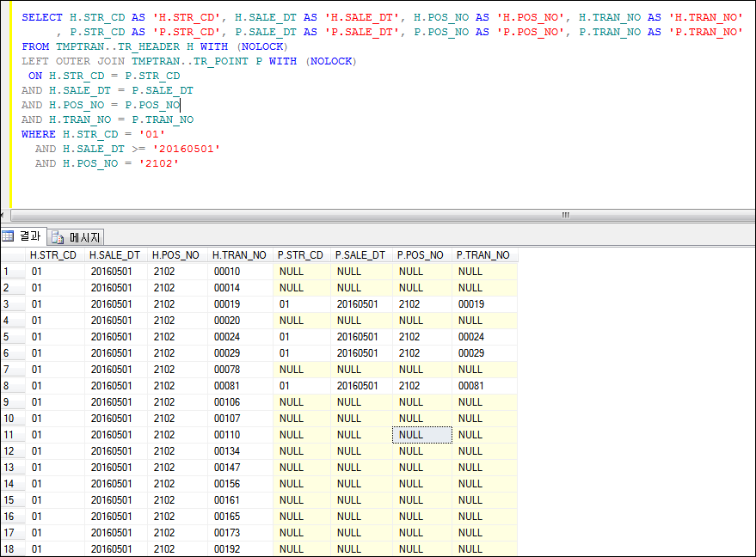
Task: Select row header number 11
Action: (x=13, y=435)
